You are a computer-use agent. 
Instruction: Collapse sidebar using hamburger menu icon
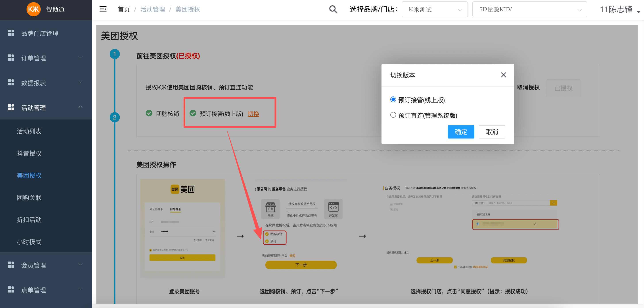[103, 9]
